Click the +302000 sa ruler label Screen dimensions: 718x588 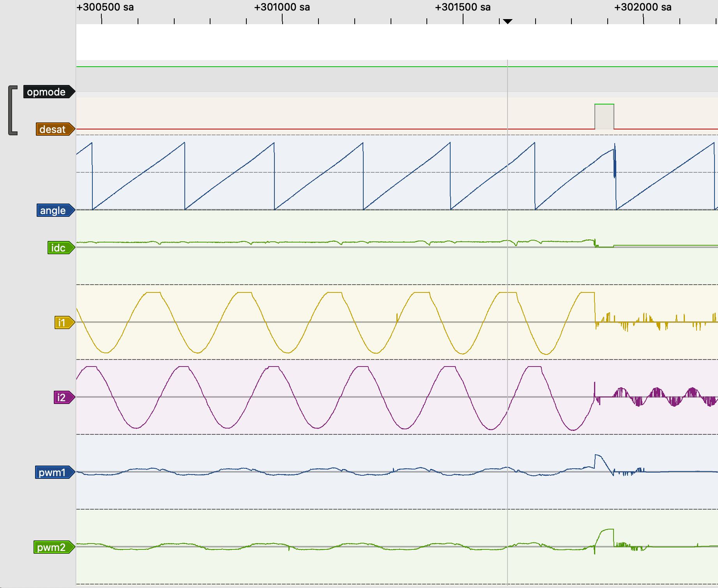click(x=643, y=7)
